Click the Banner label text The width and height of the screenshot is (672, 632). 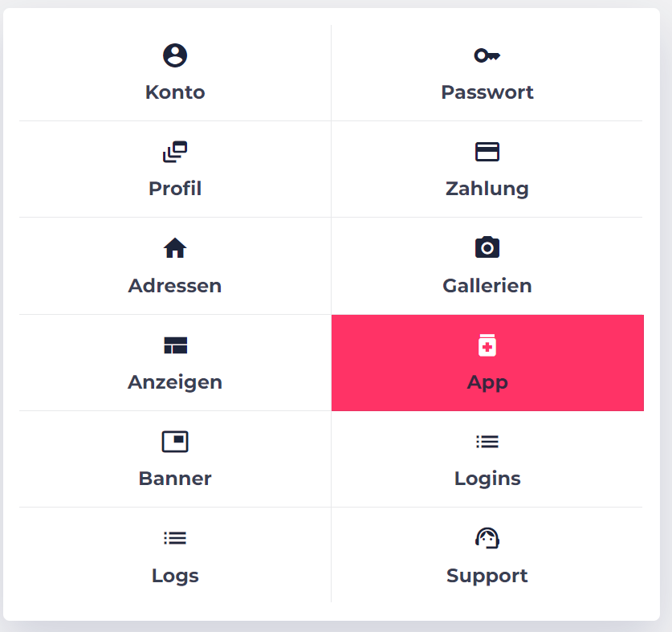[175, 479]
